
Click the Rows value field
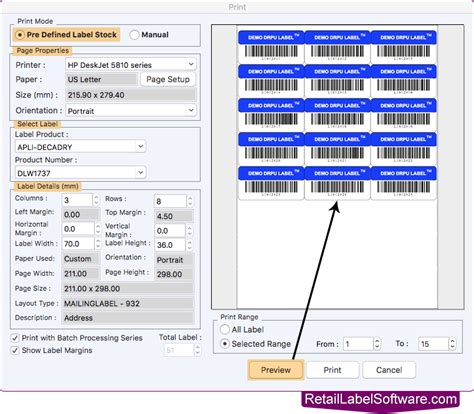coord(170,201)
